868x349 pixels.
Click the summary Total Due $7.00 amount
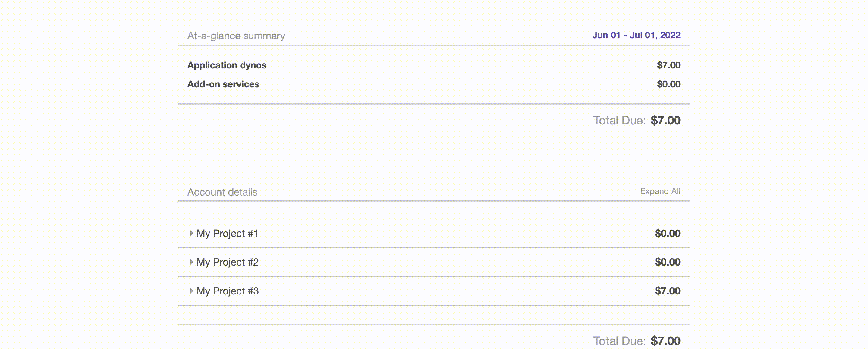tap(665, 120)
